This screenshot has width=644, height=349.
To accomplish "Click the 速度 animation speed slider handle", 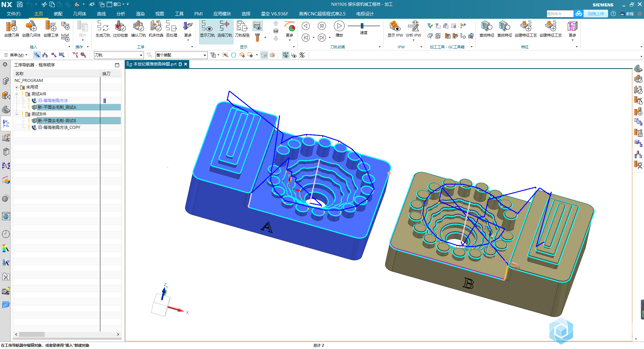I will (x=362, y=26).
